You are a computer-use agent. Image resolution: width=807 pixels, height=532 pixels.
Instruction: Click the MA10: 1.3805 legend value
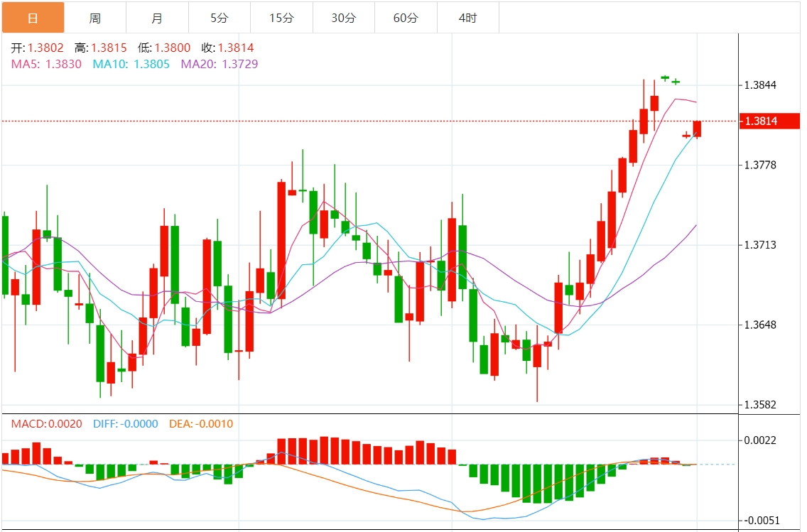click(x=131, y=65)
